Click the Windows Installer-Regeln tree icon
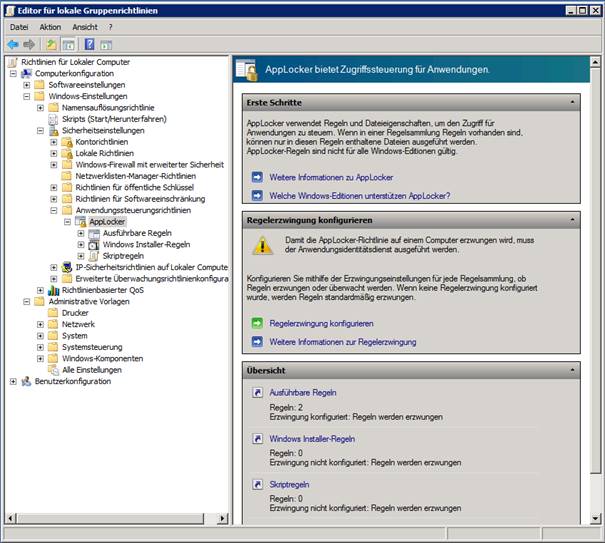This screenshot has width=605, height=543. pos(94,244)
